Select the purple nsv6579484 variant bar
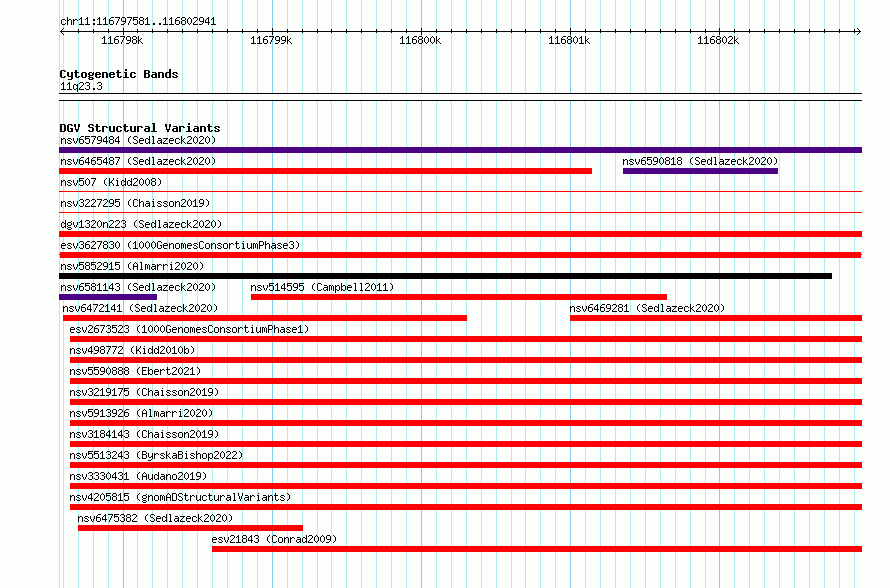This screenshot has width=890, height=588. click(460, 150)
